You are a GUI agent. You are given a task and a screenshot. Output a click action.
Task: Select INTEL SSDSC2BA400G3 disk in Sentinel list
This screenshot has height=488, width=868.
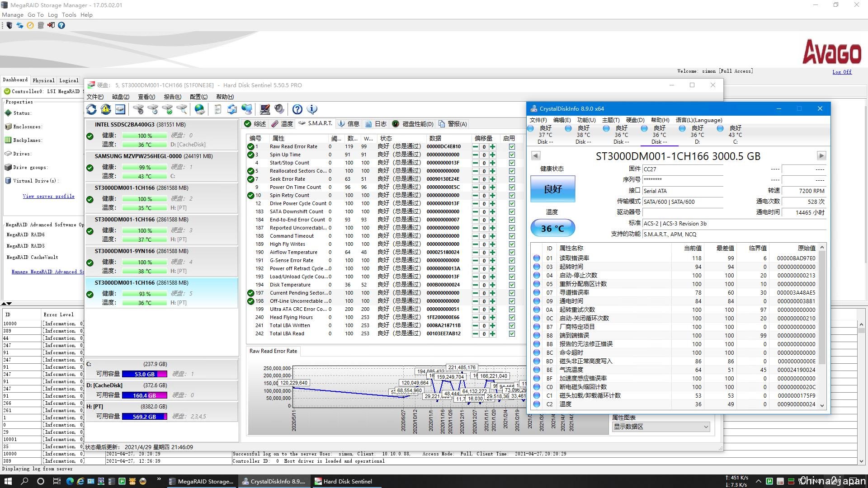161,134
